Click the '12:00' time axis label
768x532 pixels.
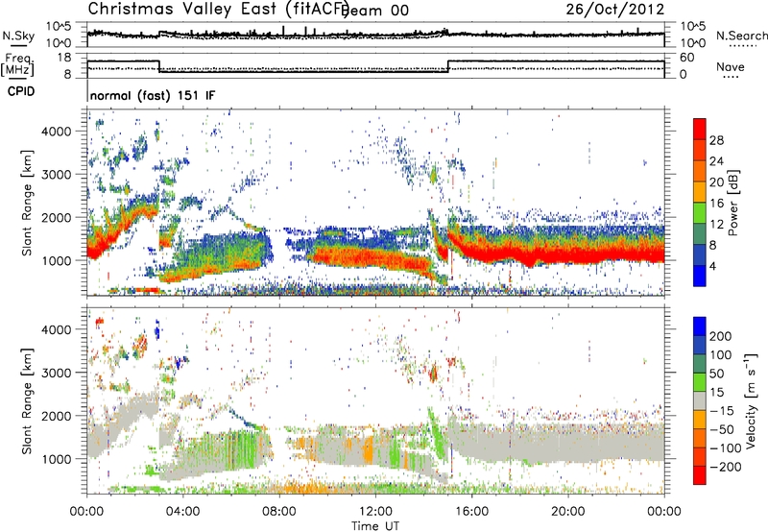point(375,512)
